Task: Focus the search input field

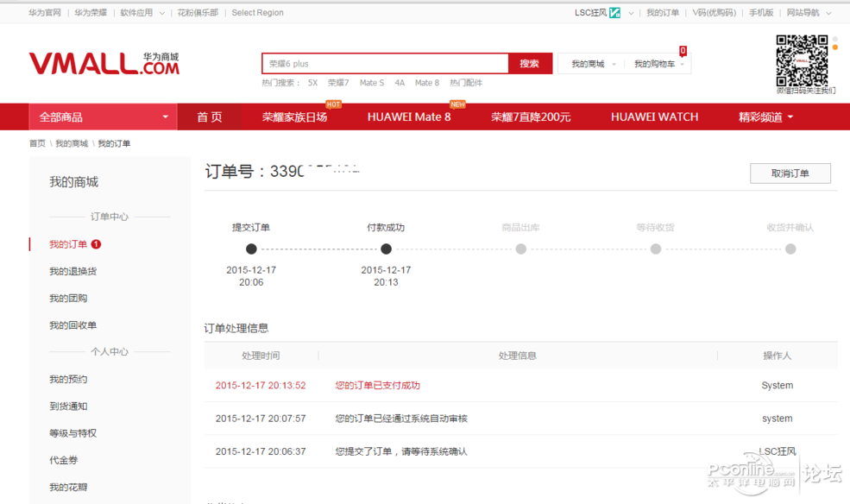Action: 386,63
